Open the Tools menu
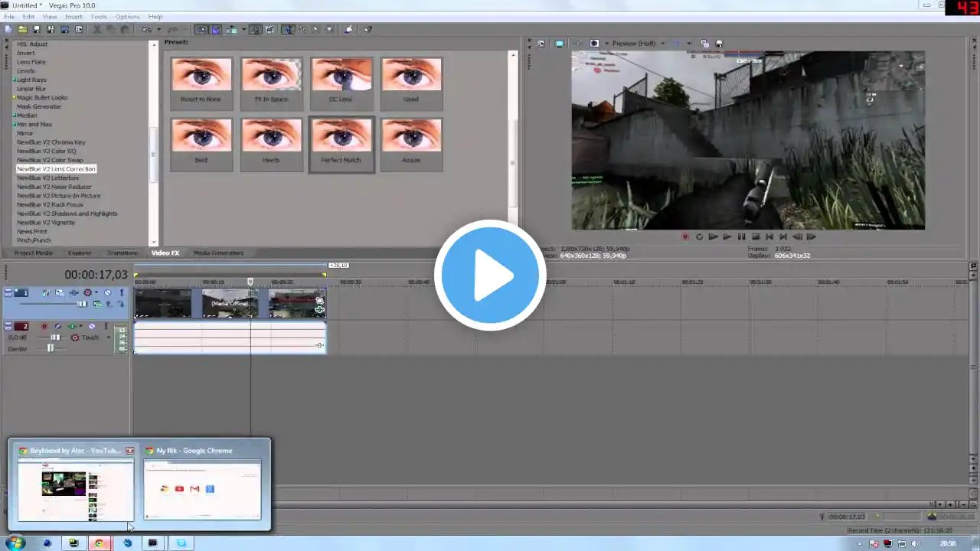 [99, 16]
